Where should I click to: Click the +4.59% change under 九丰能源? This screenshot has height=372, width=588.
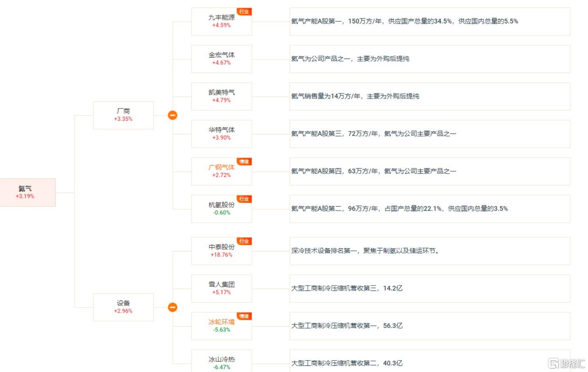(221, 25)
